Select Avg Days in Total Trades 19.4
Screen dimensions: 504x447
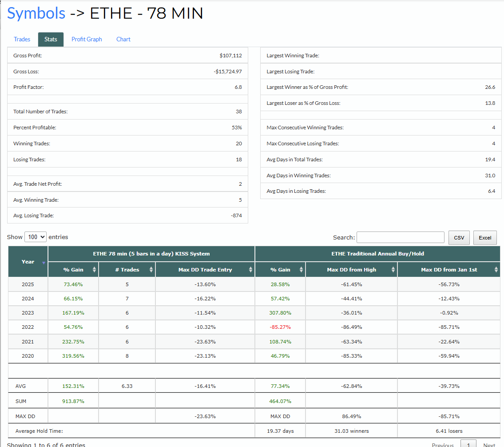(490, 160)
